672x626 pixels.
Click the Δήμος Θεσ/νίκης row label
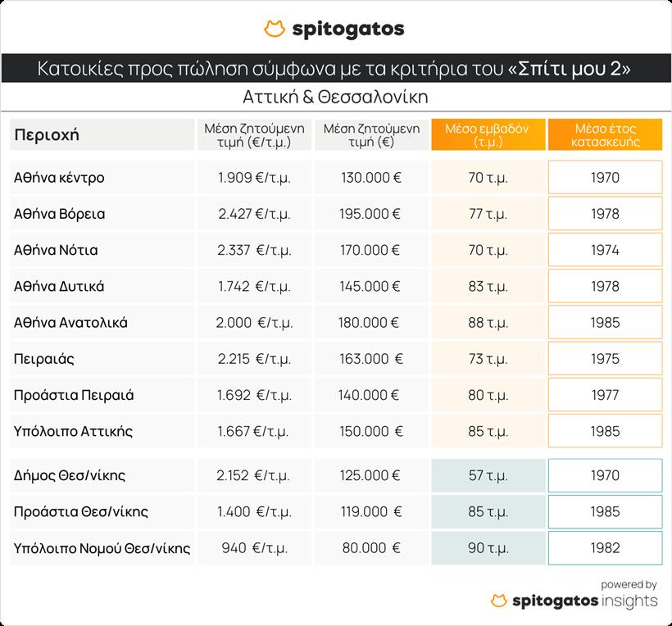tap(70, 475)
